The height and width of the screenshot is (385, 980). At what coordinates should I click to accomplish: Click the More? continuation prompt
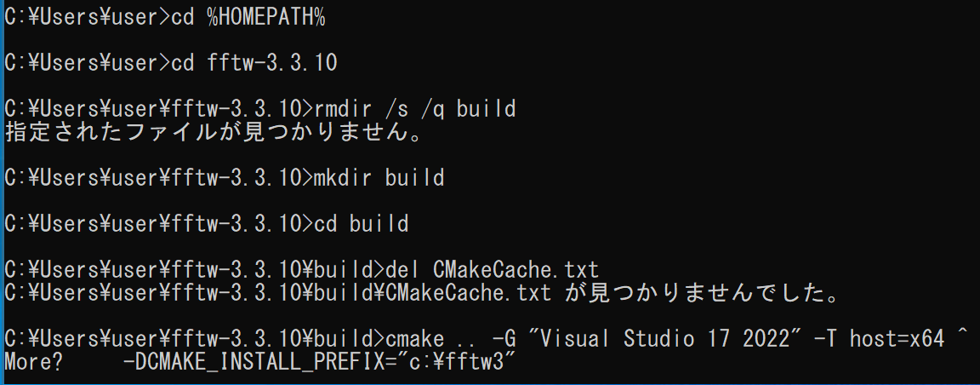pyautogui.click(x=33, y=362)
